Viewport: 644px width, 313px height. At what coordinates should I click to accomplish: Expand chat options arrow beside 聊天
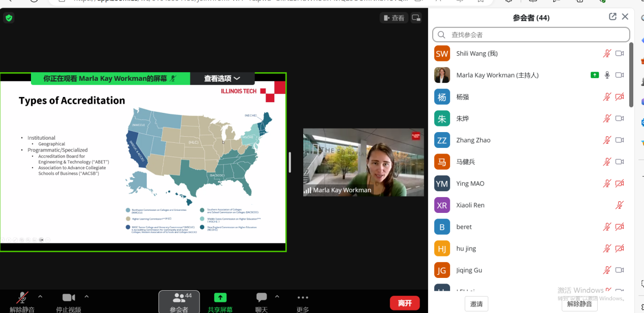coord(277,296)
